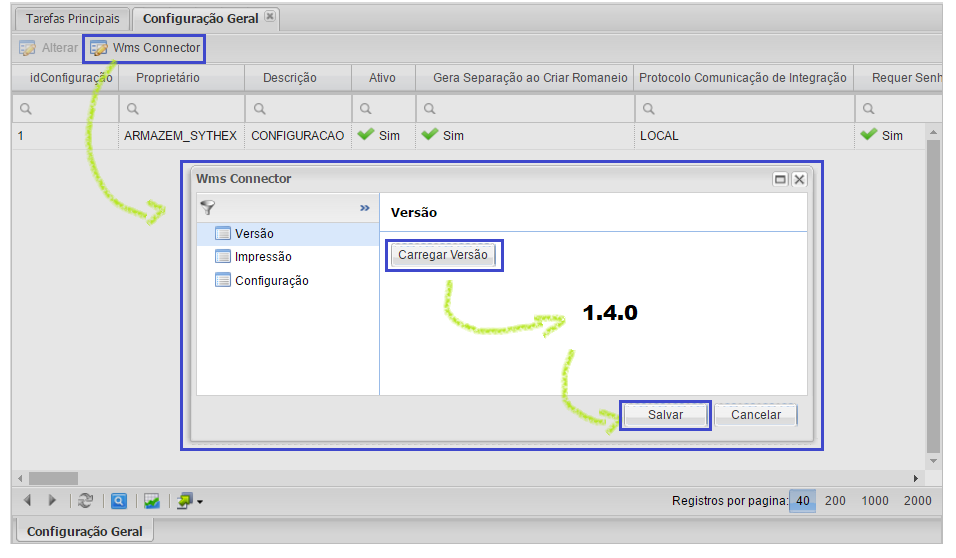Viewport: 956px width, 558px height.
Task: Click Protocolo Comunicação de Integração header
Action: click(744, 78)
